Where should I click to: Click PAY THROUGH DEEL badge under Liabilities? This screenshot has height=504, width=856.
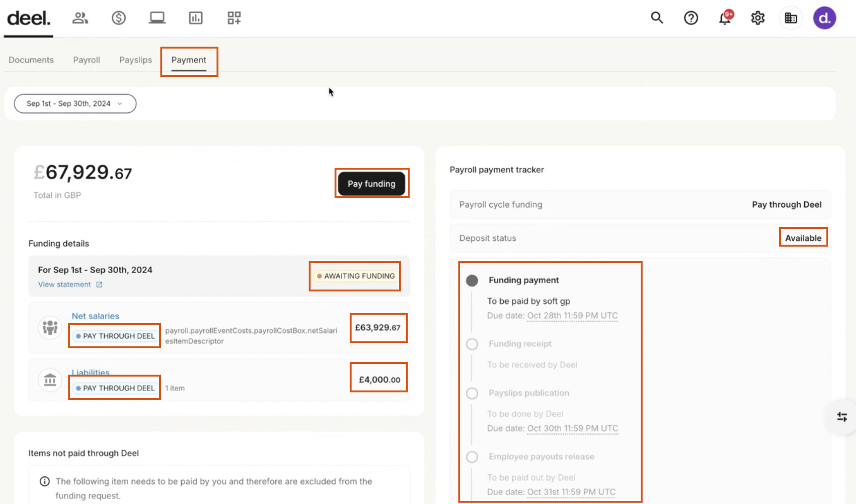point(115,389)
